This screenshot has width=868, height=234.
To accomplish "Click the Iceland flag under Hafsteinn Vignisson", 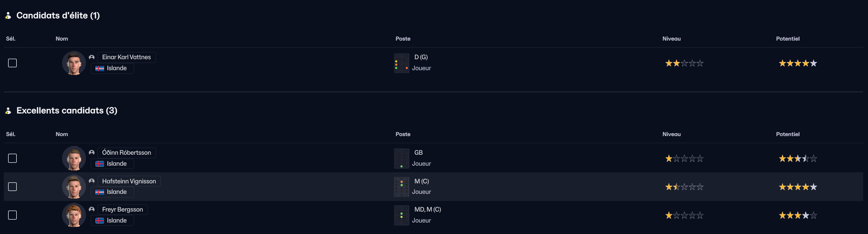I will (x=100, y=192).
